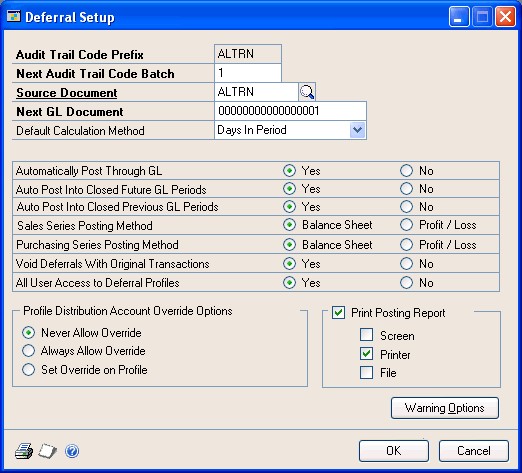
Task: Click the Default Calculation Method label
Action: [x=80, y=131]
